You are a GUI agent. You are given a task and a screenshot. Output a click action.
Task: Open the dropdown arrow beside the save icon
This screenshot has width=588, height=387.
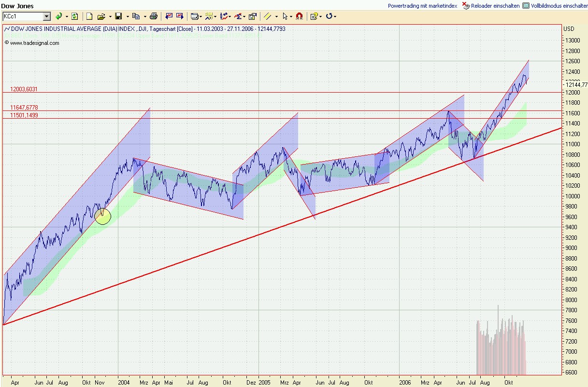point(127,16)
